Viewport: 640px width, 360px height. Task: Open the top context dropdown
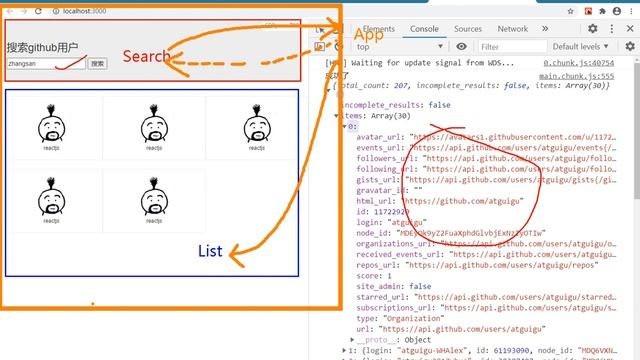399,47
